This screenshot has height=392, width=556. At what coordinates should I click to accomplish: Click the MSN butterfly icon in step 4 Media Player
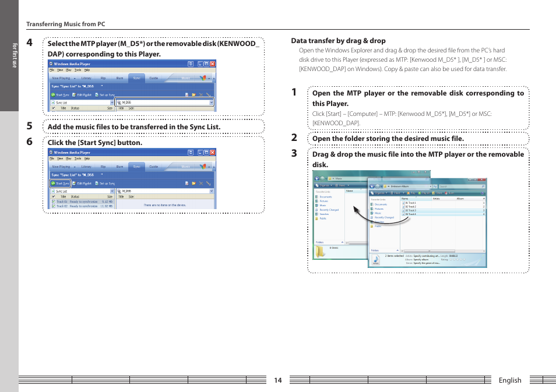(203, 78)
